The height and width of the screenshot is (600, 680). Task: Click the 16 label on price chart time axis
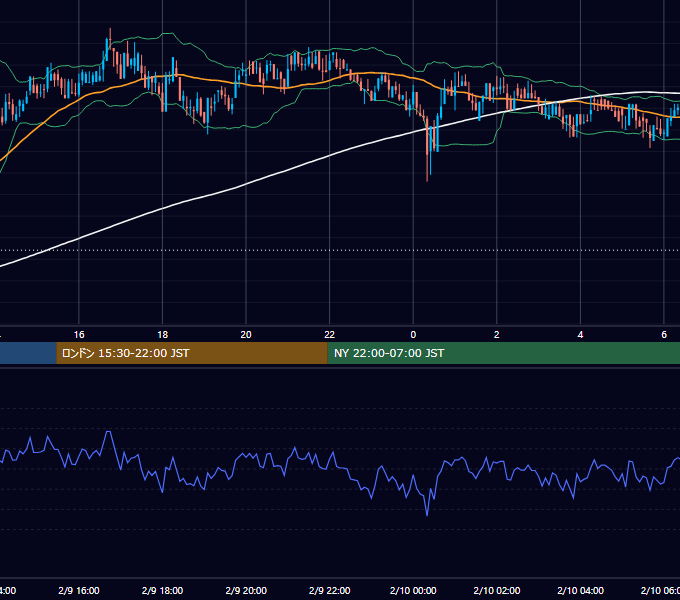(x=79, y=335)
